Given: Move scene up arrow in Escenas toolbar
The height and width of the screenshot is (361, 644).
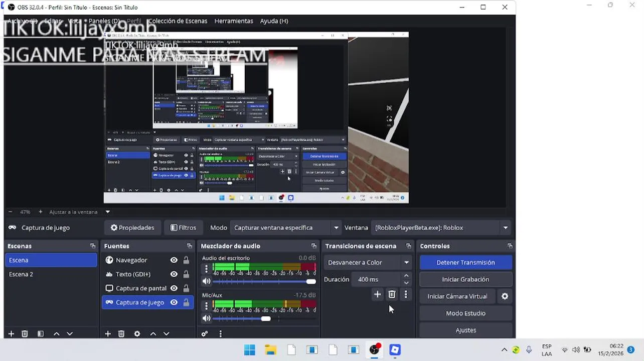Looking at the screenshot, I should pyautogui.click(x=57, y=334).
